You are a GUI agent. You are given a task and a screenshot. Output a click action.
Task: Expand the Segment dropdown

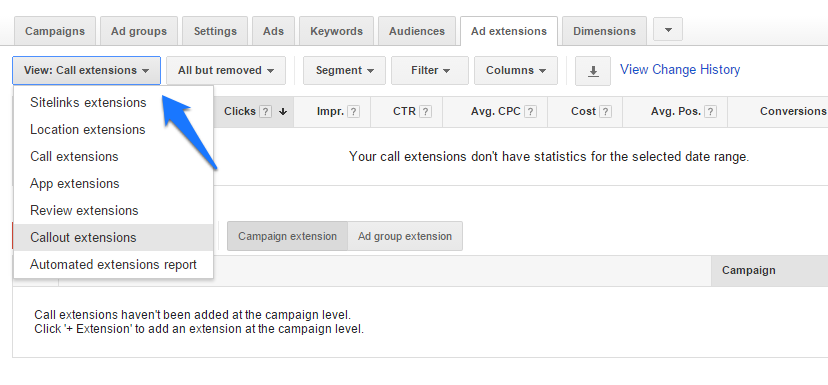pos(344,70)
